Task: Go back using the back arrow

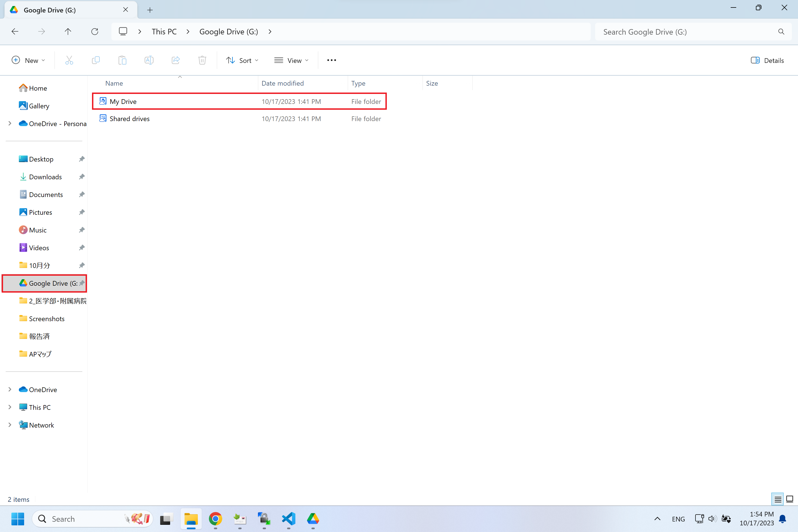Action: [15, 32]
